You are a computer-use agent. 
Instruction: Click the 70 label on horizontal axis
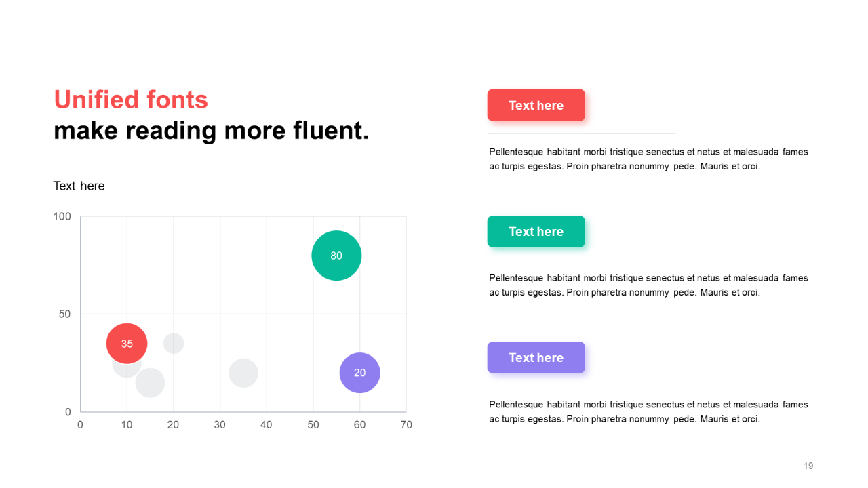coord(406,425)
